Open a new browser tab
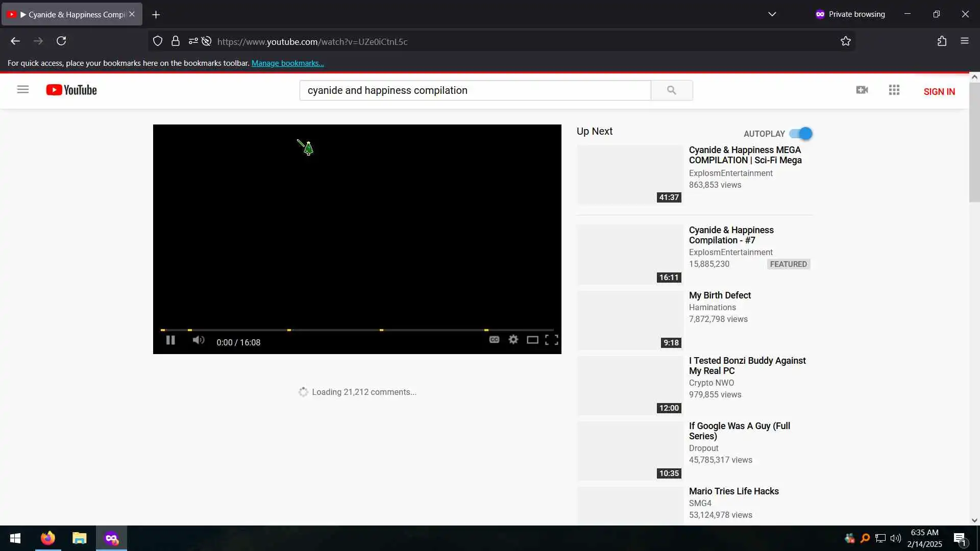The width and height of the screenshot is (980, 551). pyautogui.click(x=156, y=15)
